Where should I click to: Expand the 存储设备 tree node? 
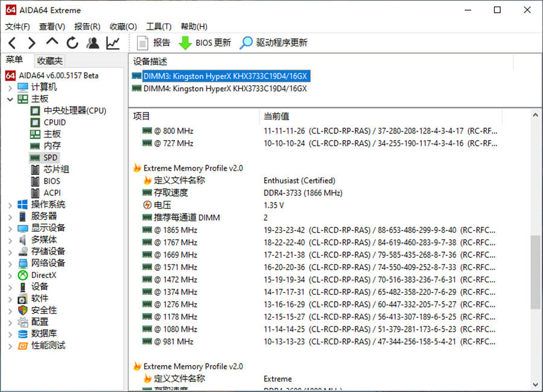click(x=10, y=251)
